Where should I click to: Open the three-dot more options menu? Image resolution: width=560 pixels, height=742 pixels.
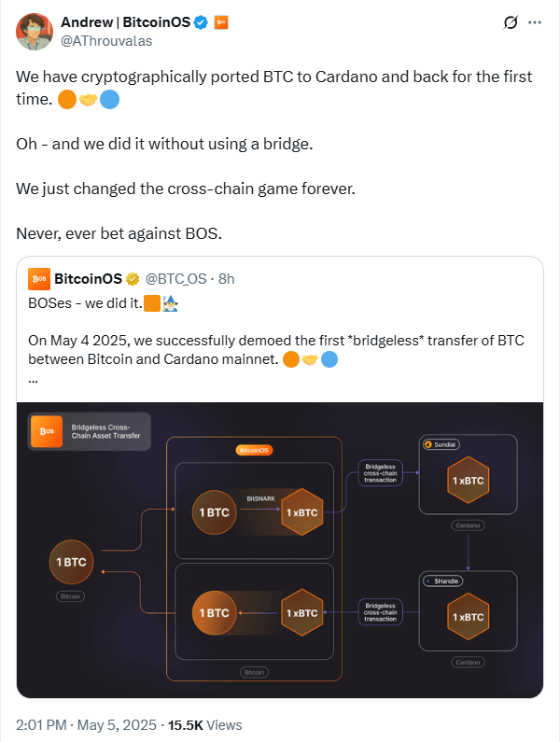point(534,21)
